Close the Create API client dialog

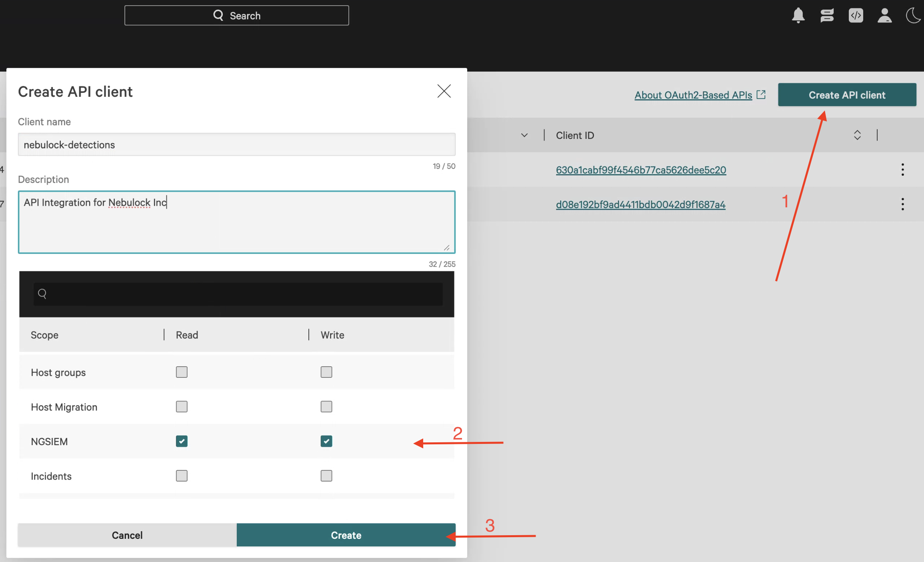(x=444, y=91)
